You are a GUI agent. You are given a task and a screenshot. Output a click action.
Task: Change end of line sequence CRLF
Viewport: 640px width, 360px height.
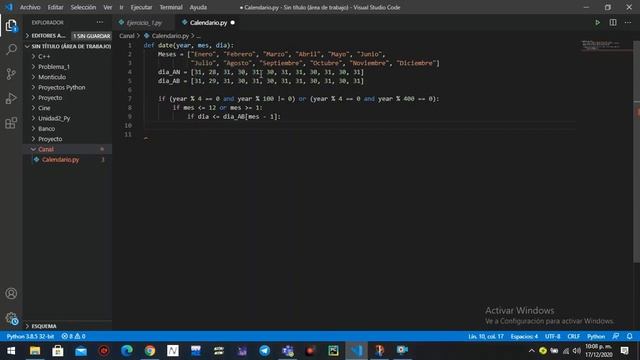tap(573, 336)
